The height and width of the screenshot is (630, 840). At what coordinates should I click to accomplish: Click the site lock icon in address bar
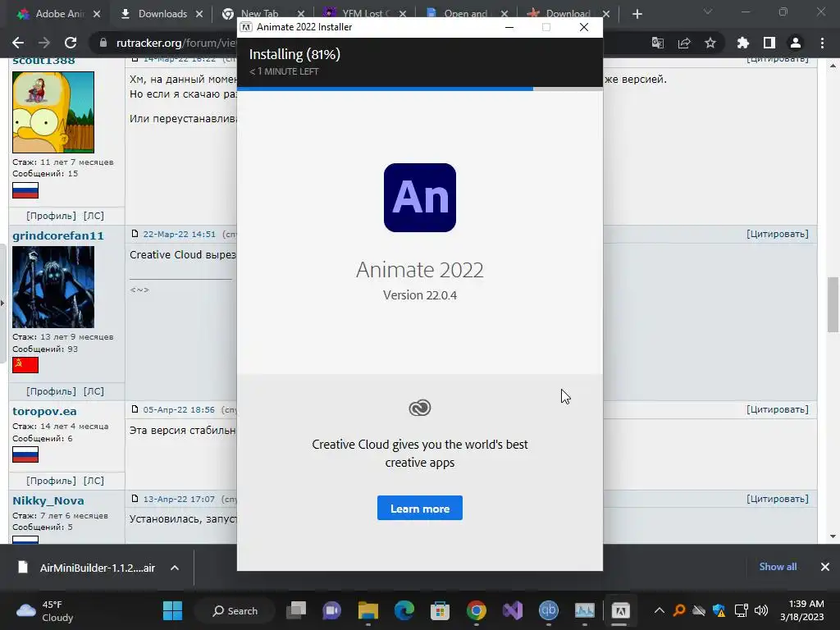pos(103,43)
